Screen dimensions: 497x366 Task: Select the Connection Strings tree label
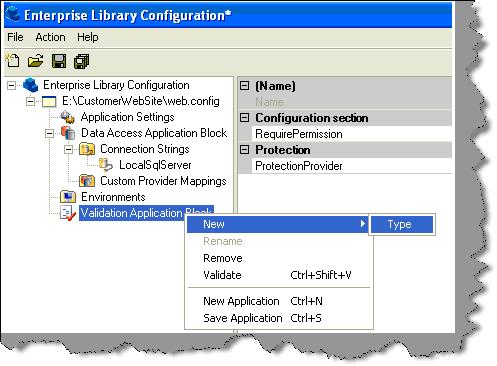click(x=145, y=149)
